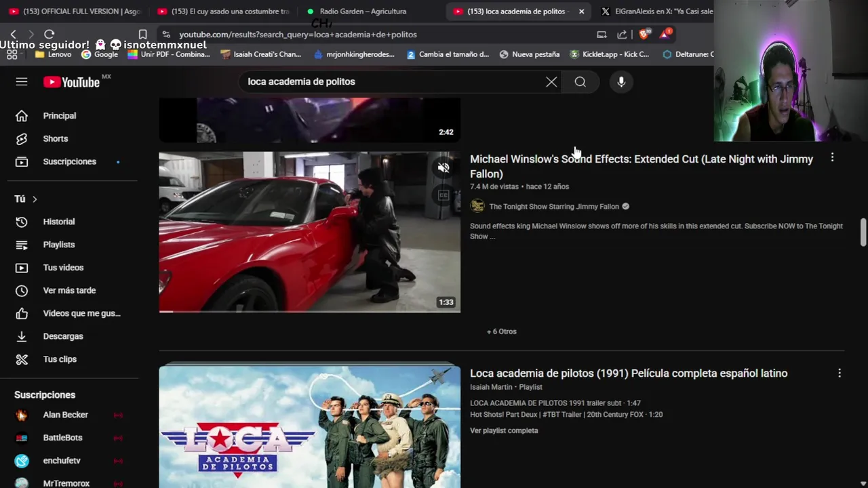The image size is (868, 488).
Task: Toggle captions on the preview video
Action: [x=443, y=196]
